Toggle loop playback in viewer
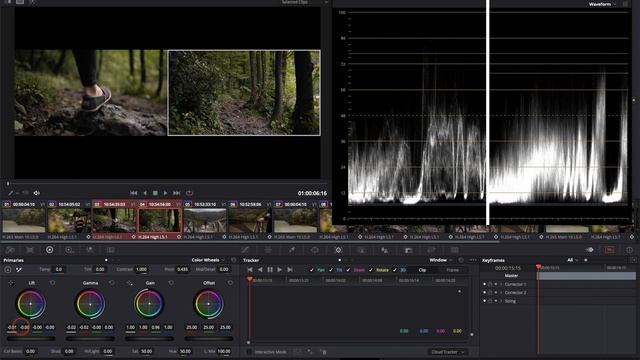Viewport: 640px width, 360px height. (189, 193)
